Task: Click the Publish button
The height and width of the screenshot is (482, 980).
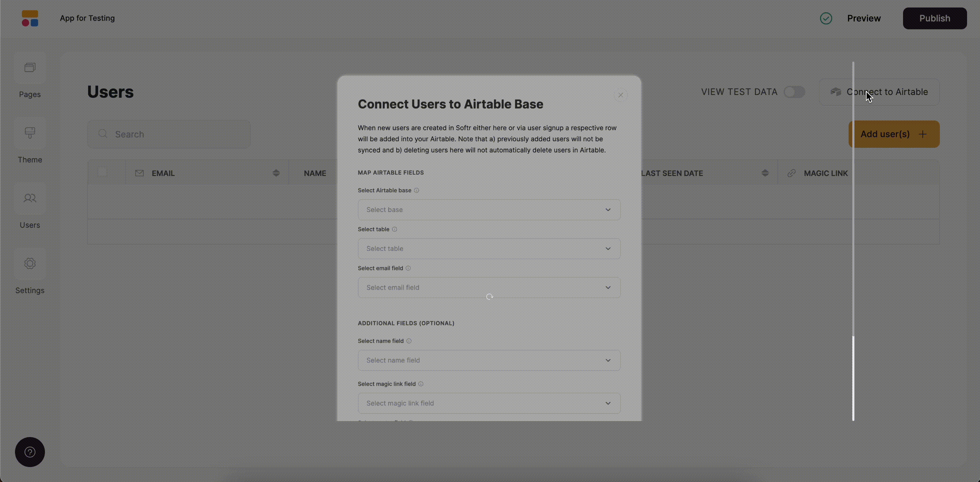Action: coord(934,18)
